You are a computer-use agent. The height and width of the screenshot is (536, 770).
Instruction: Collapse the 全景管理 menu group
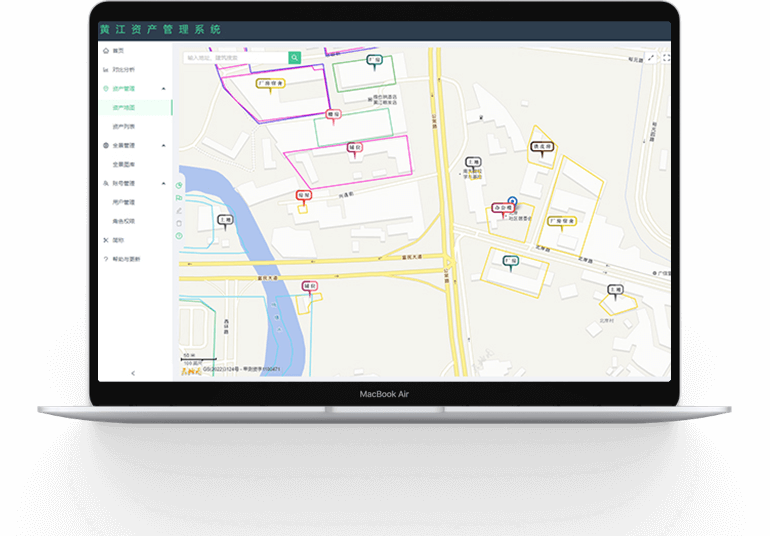(x=164, y=145)
